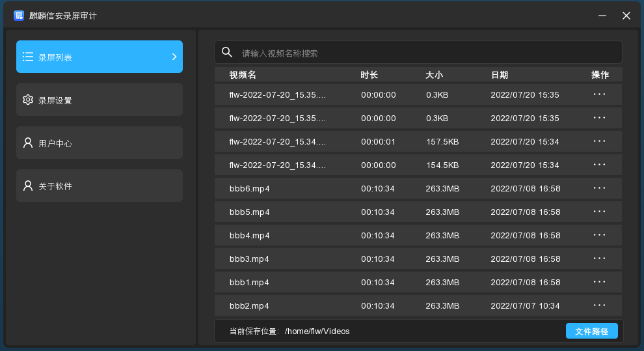
Task: Open the 录屏设置 settings tab
Action: click(100, 100)
